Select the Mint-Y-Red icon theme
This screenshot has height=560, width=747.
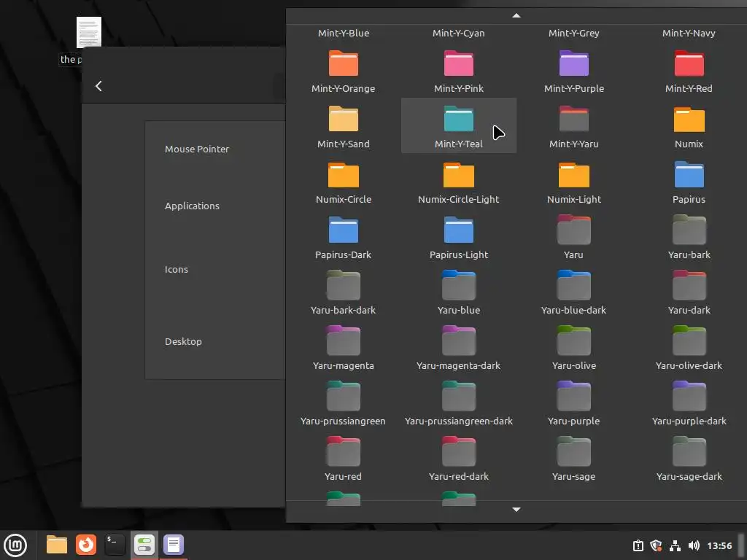(689, 70)
